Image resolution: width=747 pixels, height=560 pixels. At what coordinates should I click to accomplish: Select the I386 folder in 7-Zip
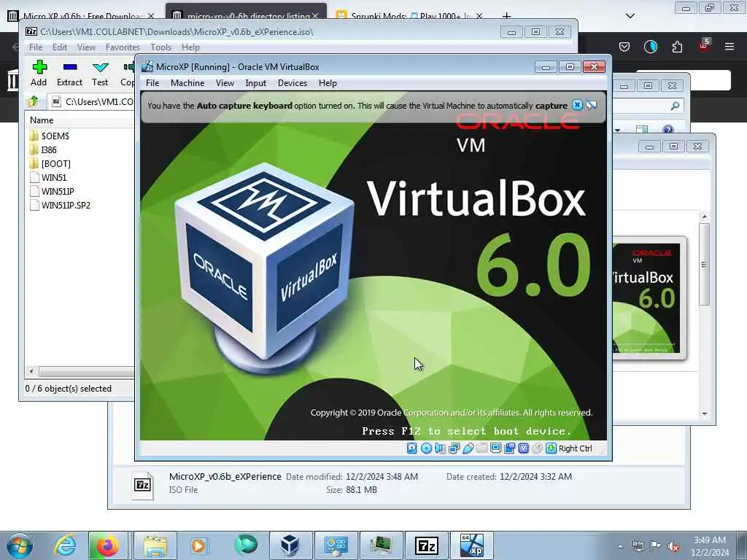(43, 150)
